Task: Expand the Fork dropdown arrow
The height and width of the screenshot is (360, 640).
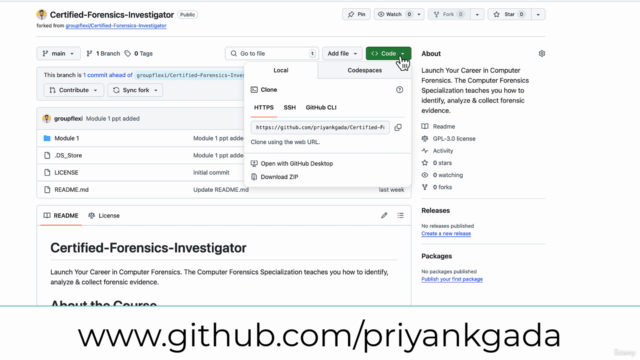Action: tap(477, 14)
